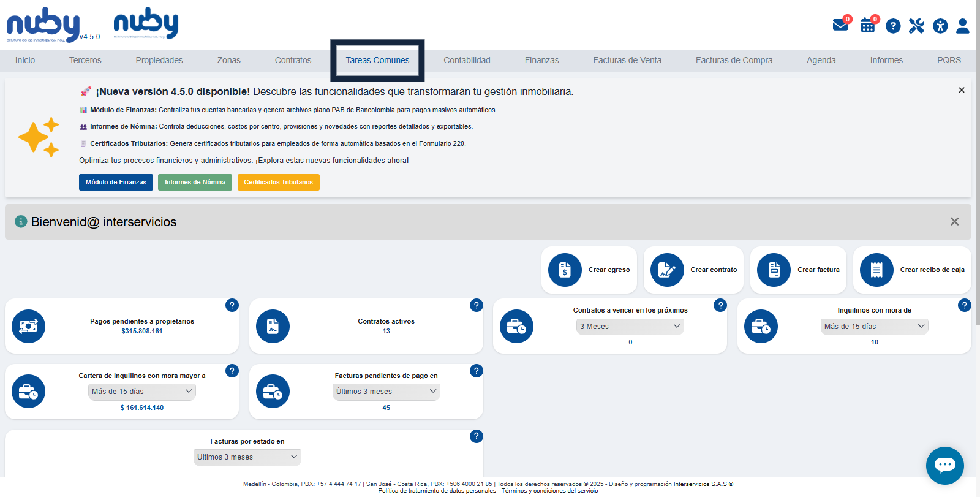Open the mail notifications envelope icon
Screen dimensions: 980x497
click(x=840, y=25)
